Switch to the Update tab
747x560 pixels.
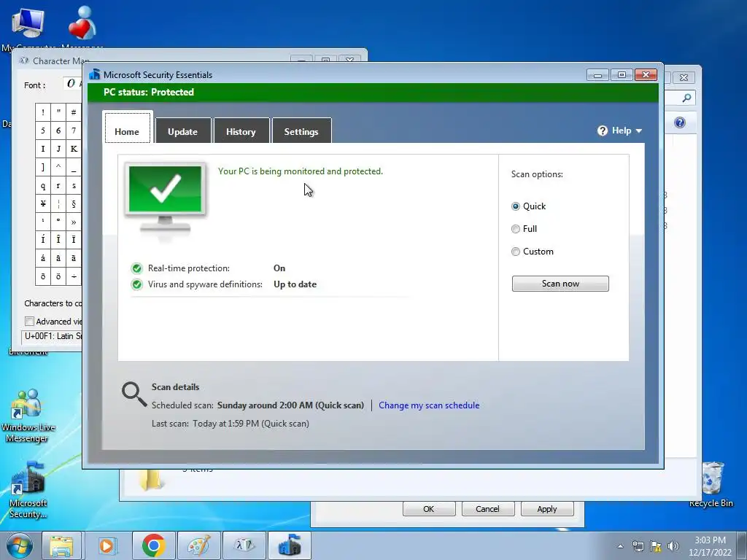[183, 131]
